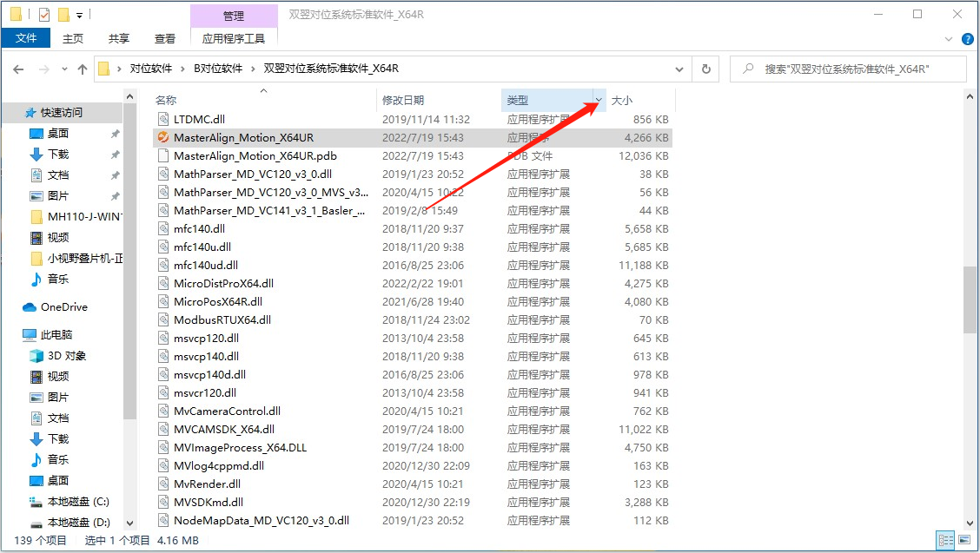Viewport: 980px width, 553px height.
Task: Click the Back navigation arrow
Action: coord(18,69)
